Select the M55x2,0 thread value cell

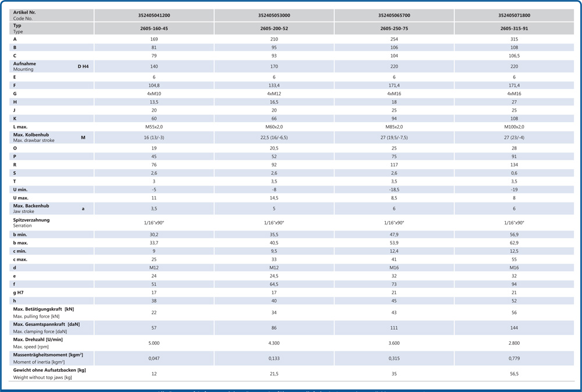click(154, 127)
